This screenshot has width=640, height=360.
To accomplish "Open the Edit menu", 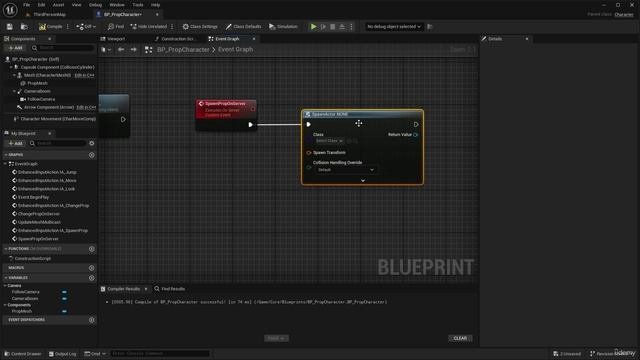I will pos(41,5).
